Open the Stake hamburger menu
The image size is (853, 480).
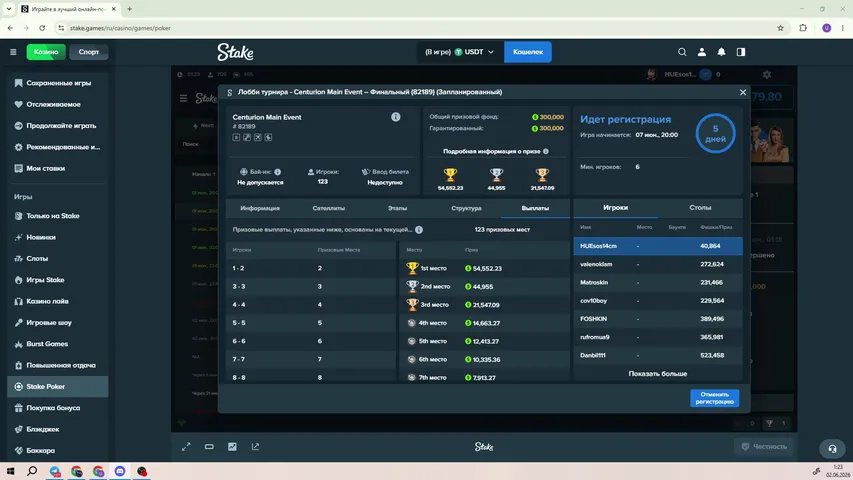click(x=13, y=52)
